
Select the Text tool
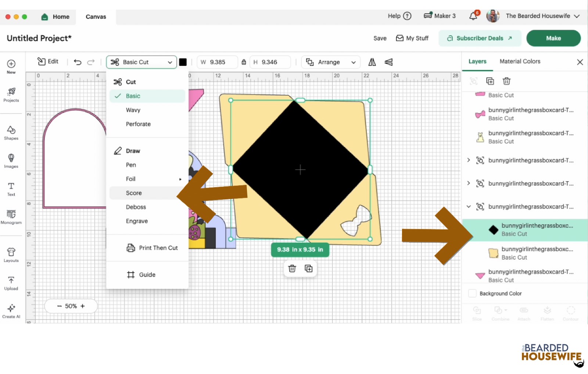11,189
